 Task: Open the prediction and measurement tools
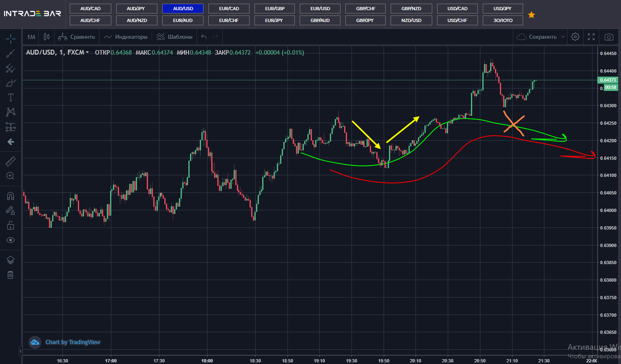[x=11, y=127]
